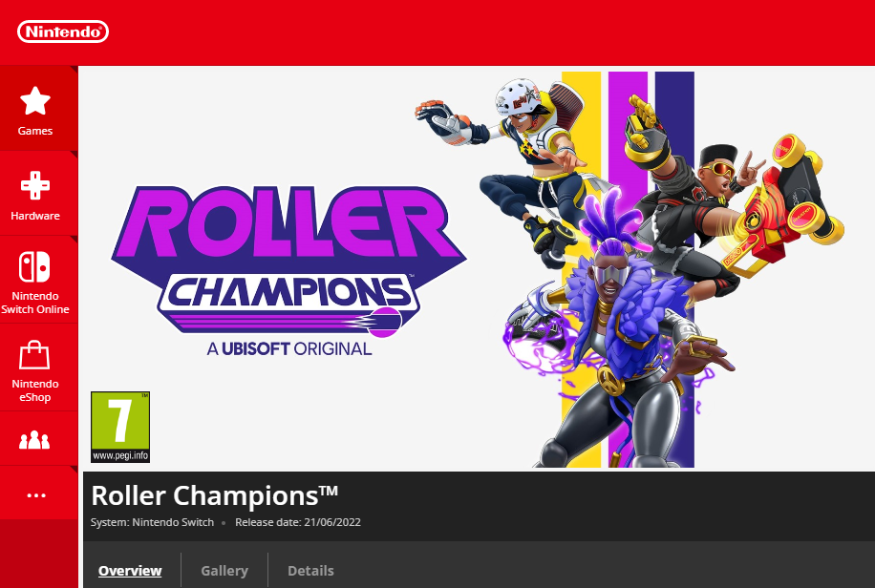Click the A Ubisoft Original text

pyautogui.click(x=289, y=349)
